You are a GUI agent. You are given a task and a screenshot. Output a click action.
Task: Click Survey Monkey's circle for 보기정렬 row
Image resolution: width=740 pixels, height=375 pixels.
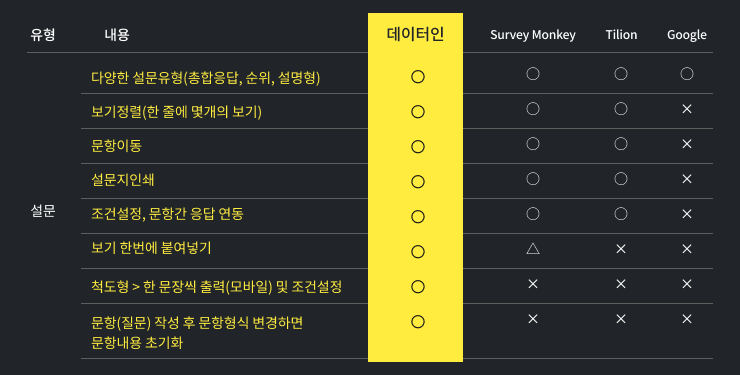click(x=533, y=109)
